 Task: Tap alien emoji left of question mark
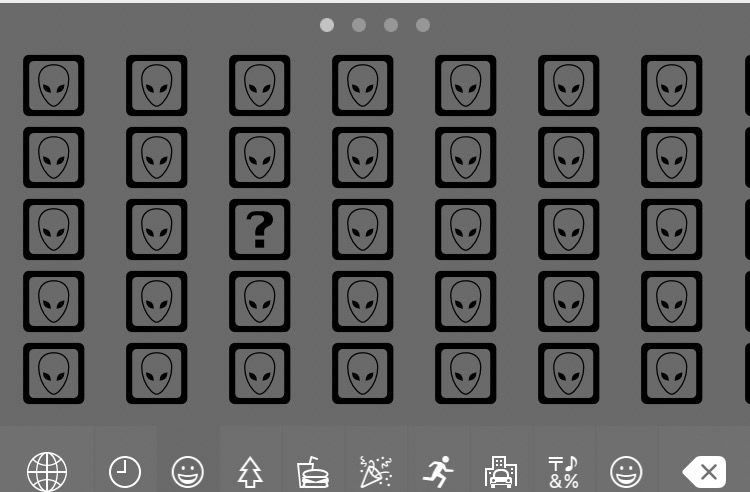point(156,230)
